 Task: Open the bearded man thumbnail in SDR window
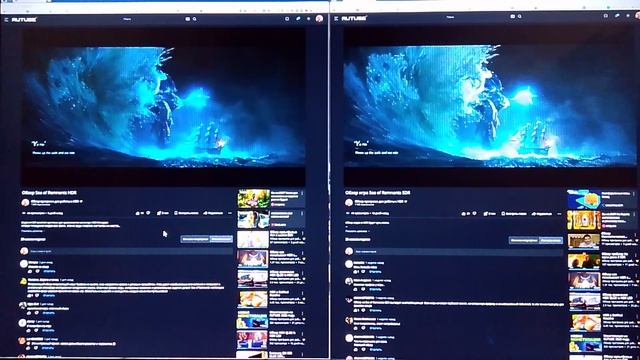584,242
